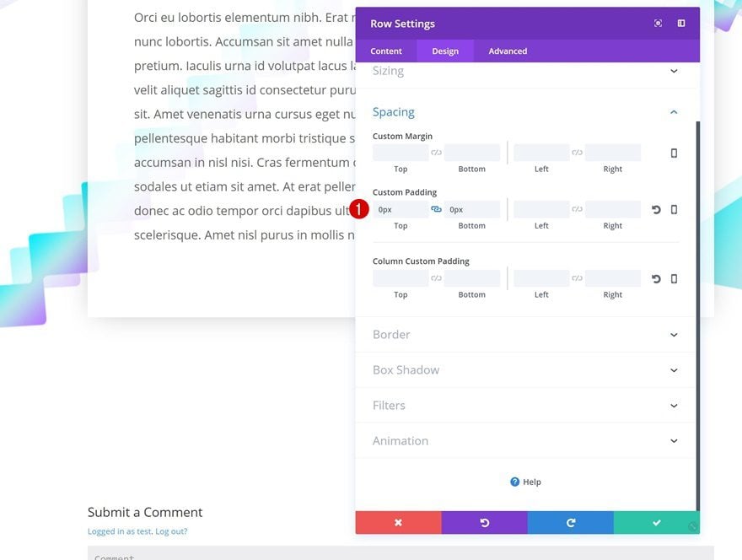Screen dimensions: 742x560
Task: Expand the Filters section
Action: click(x=674, y=406)
